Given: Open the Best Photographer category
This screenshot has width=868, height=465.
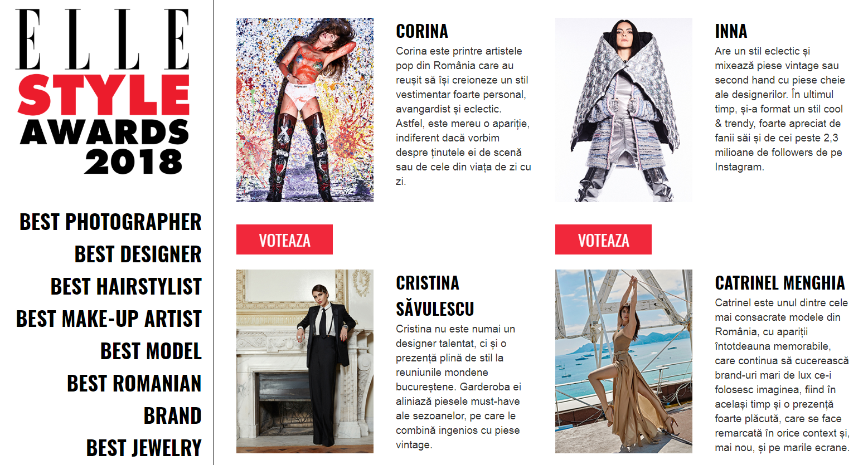Looking at the screenshot, I should pos(110,222).
